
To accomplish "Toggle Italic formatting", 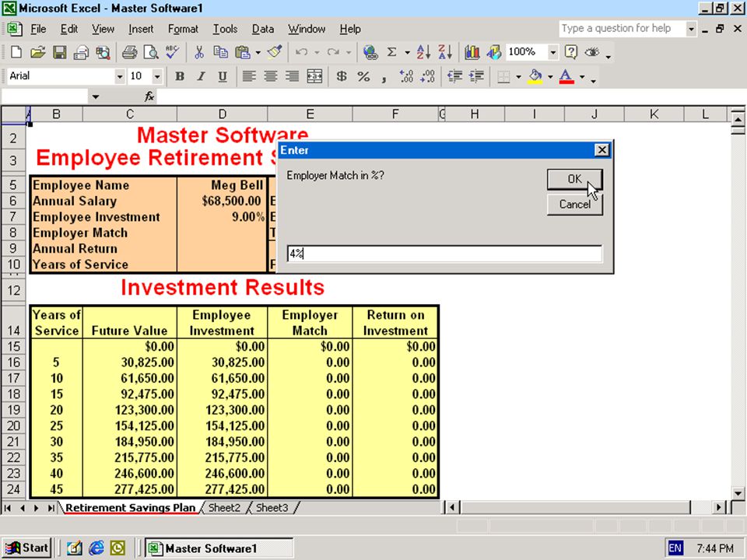I will [201, 76].
